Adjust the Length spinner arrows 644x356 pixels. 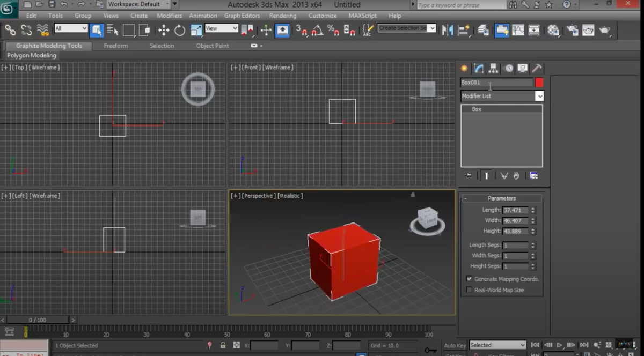tap(533, 210)
